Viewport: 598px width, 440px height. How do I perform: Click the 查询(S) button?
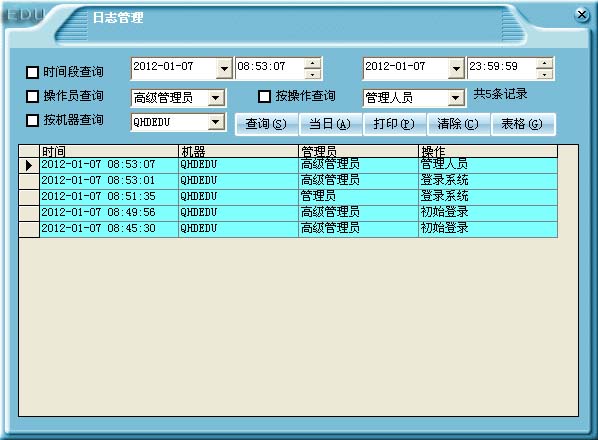coord(266,124)
